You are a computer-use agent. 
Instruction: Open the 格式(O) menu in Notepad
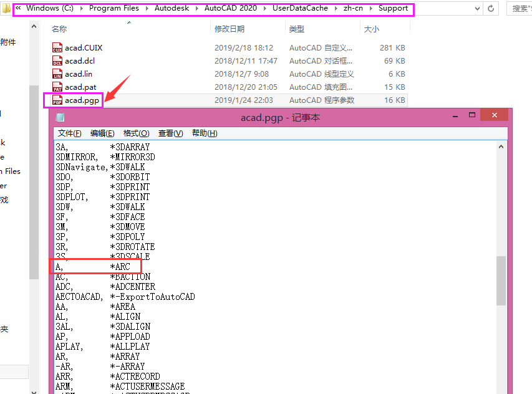pyautogui.click(x=137, y=133)
